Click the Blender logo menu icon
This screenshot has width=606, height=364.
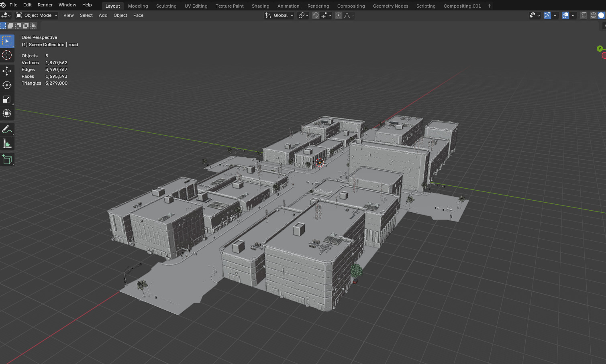pyautogui.click(x=3, y=5)
